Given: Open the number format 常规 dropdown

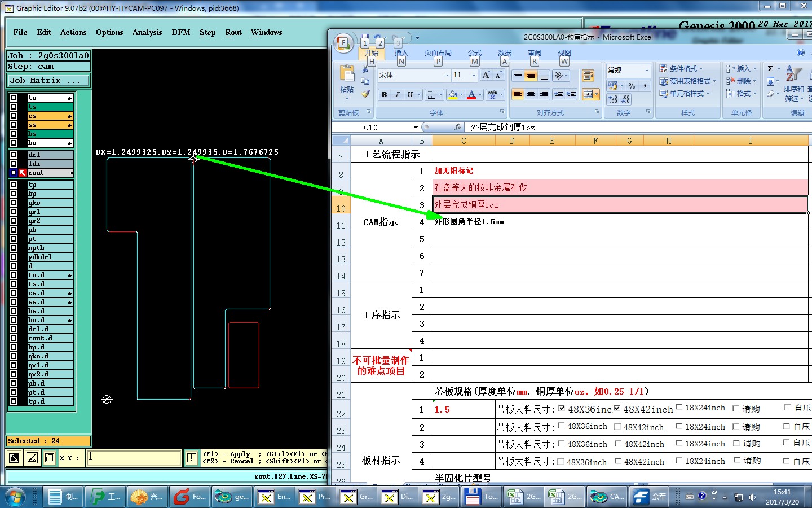Looking at the screenshot, I should coord(647,71).
